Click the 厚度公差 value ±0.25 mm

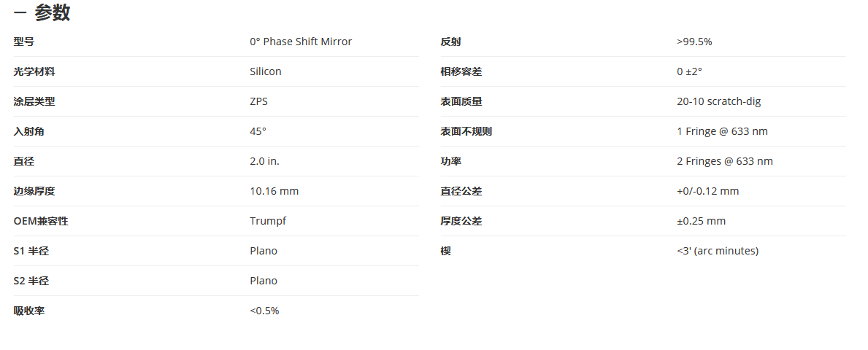701,221
